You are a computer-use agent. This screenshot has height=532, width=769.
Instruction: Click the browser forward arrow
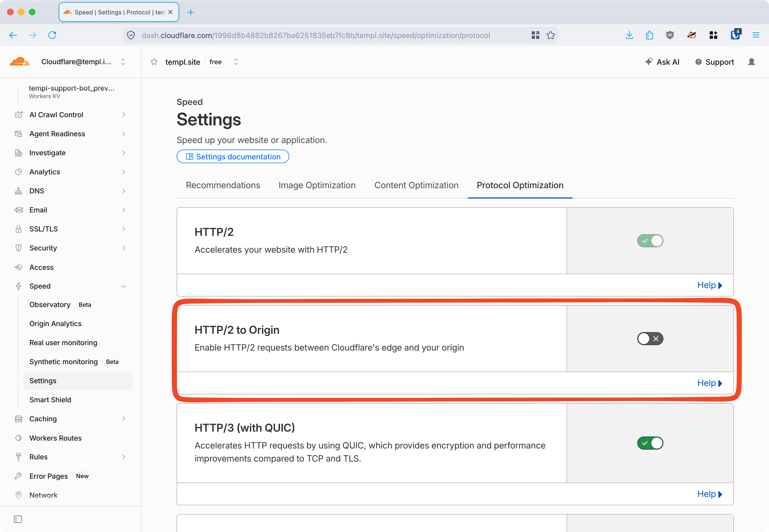coord(33,35)
